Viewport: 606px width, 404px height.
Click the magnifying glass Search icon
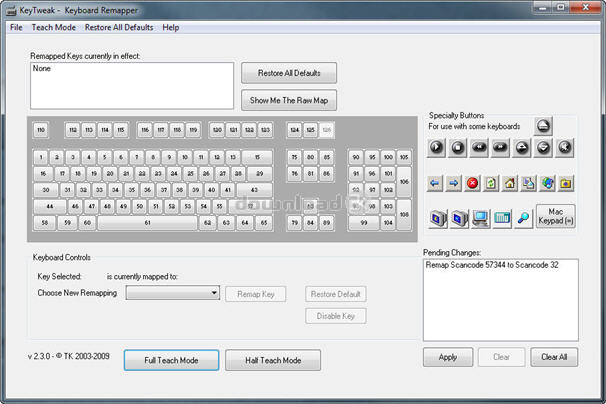[x=523, y=217]
